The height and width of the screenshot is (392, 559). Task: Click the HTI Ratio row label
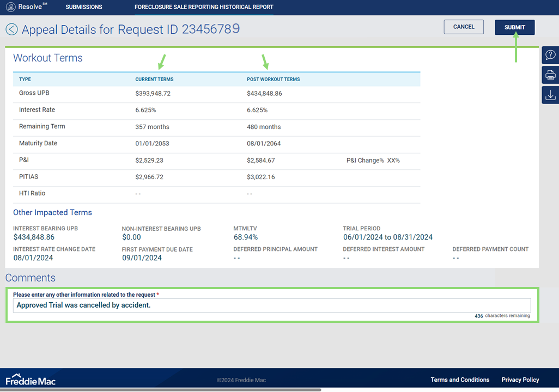32,193
